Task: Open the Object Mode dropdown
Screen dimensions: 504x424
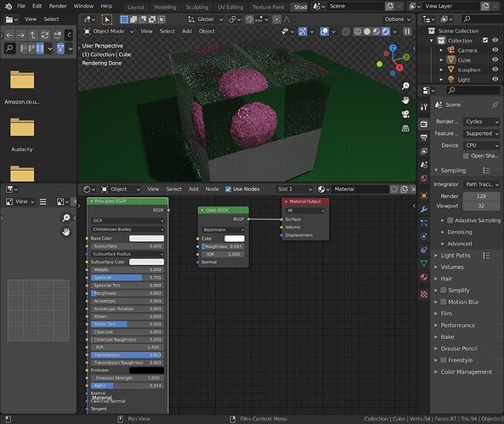Action: pos(109,31)
